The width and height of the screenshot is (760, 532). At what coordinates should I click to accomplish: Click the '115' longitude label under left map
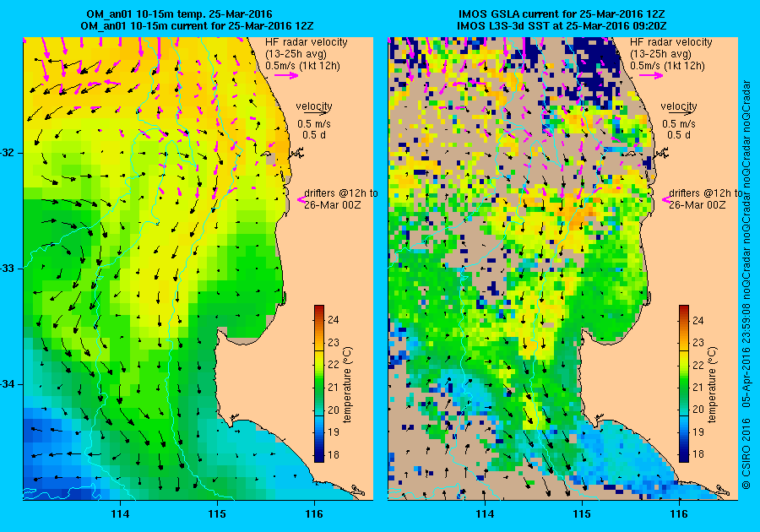tap(217, 514)
